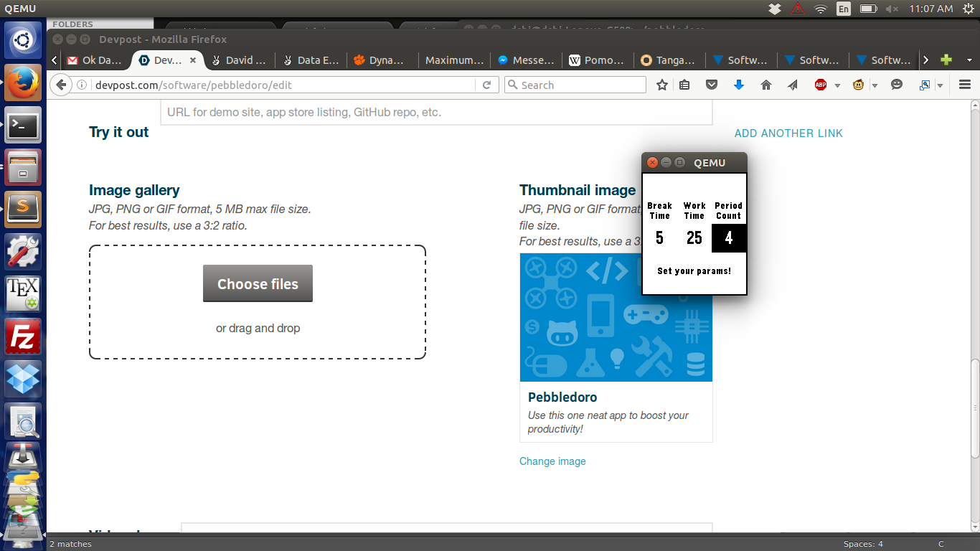This screenshot has height=551, width=980.
Task: Bookmark this page with the star icon
Action: click(662, 85)
